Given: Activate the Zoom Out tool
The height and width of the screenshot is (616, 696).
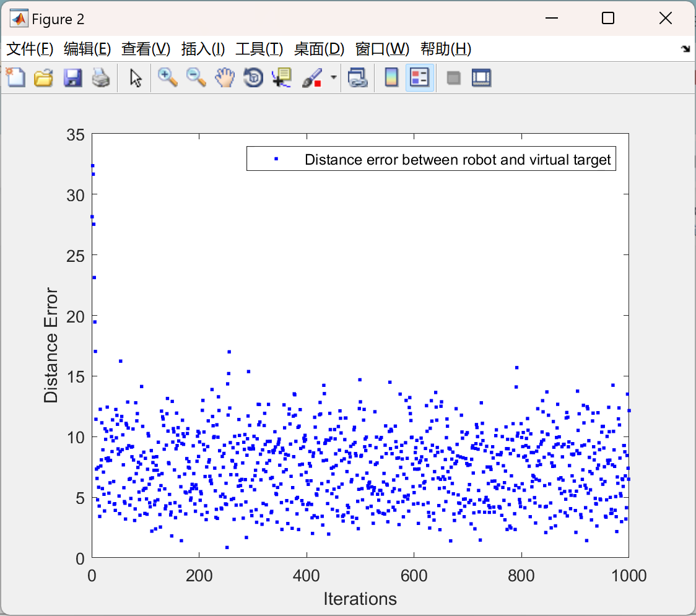Looking at the screenshot, I should (x=196, y=78).
